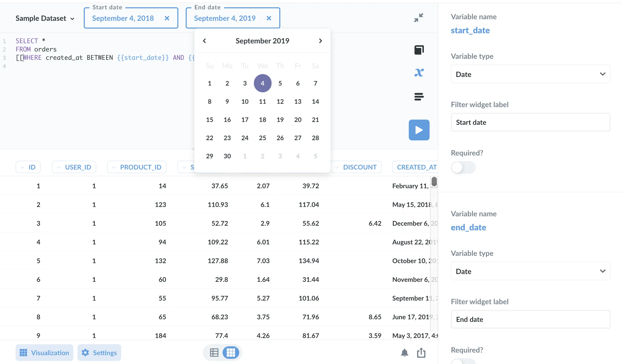Viewport: 622px width, 364px height.
Task: Open the variables sidebar via the x icon
Action: coord(419,73)
